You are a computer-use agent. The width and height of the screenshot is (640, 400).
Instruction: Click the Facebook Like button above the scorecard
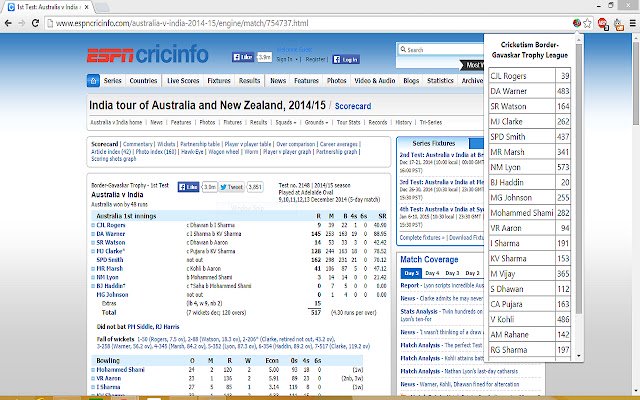coord(188,187)
